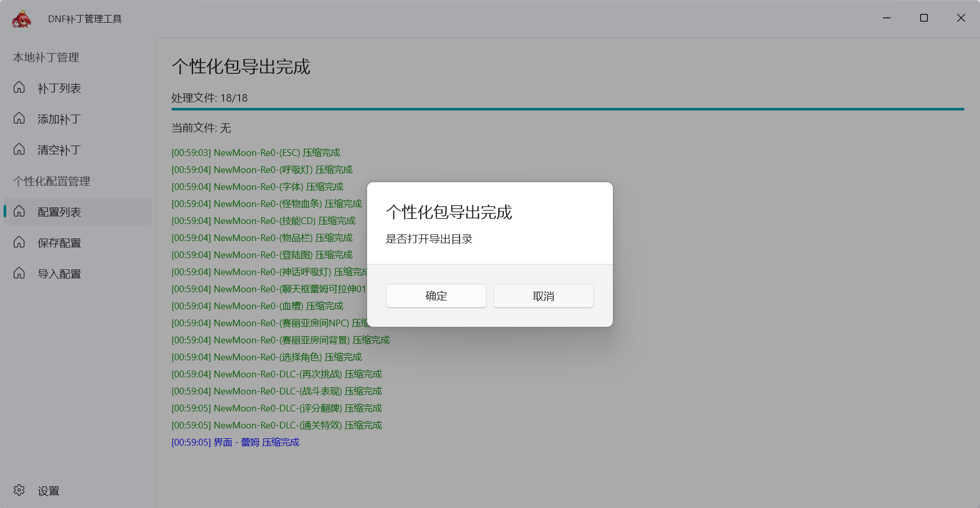
Task: Open the 补丁列表 menu item
Action: [58, 88]
